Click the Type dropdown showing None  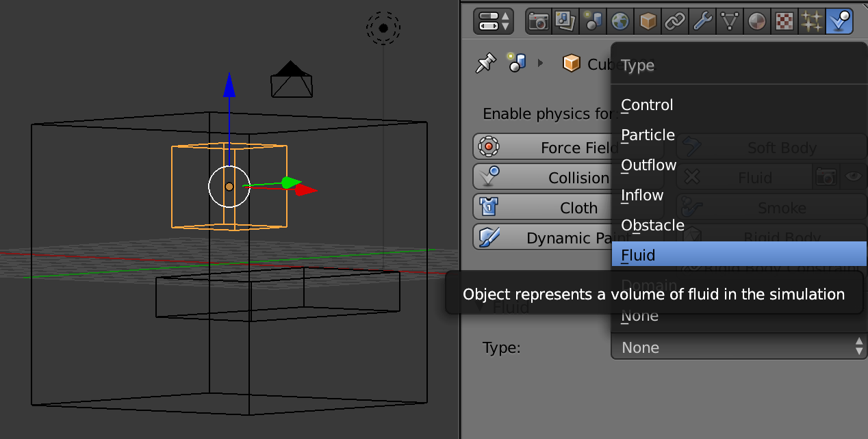[x=739, y=347]
